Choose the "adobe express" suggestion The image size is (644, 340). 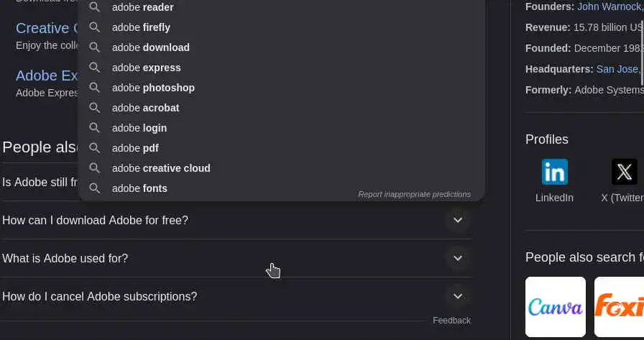pos(146,68)
